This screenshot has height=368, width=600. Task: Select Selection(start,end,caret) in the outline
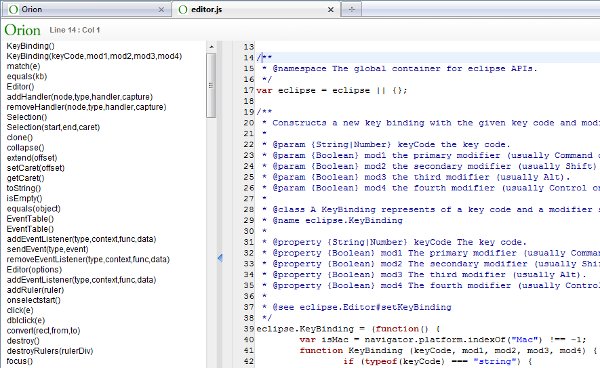[53, 127]
